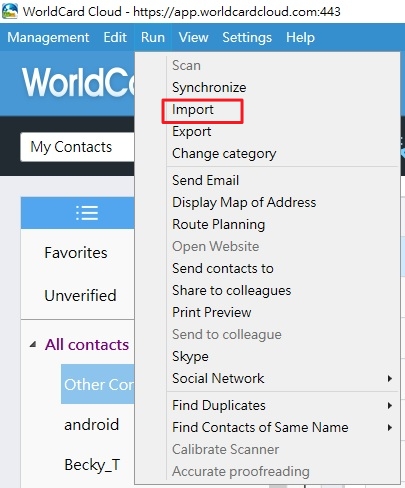Open the View menu
This screenshot has width=405, height=488.
[193, 37]
